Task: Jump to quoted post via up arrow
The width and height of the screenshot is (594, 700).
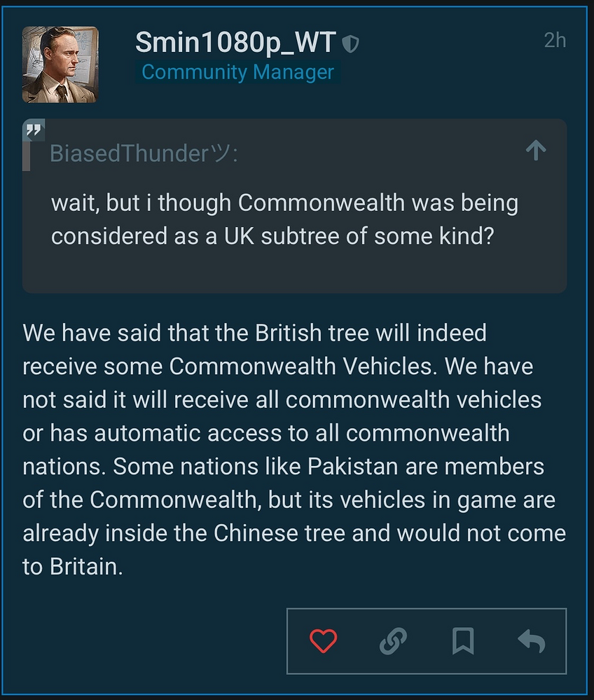Action: [536, 150]
